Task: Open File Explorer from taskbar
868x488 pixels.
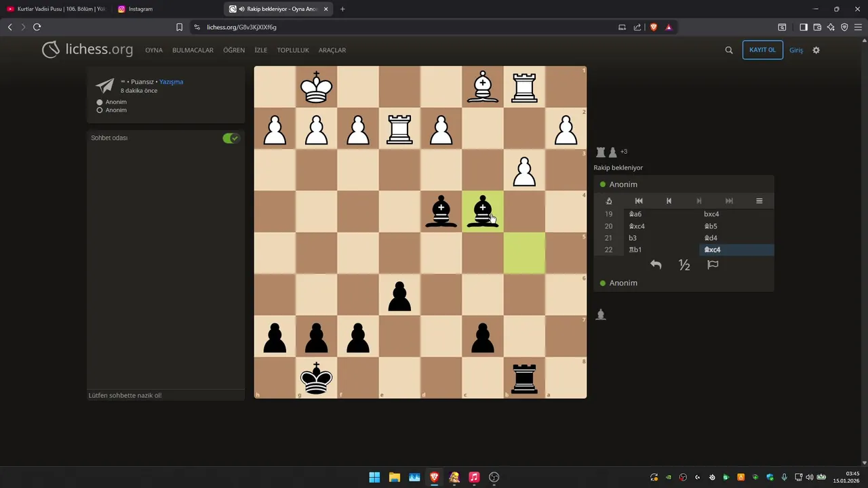Action: [394, 477]
